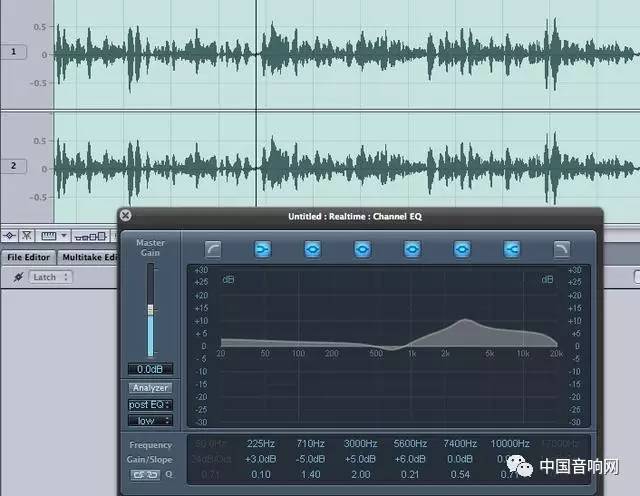Screen dimensions: 640x496
Task: Click the EQ curve peak near 3k
Action: coord(464,320)
